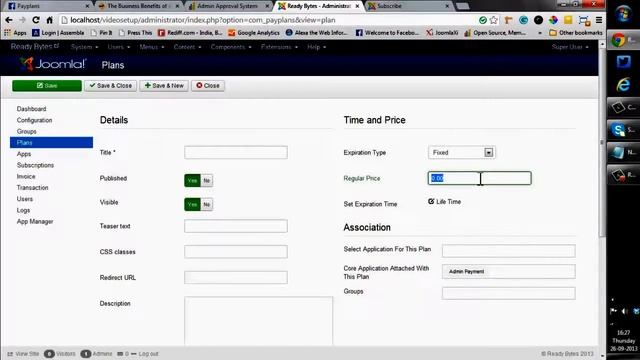This screenshot has height=360, width=640.
Task: Open Subscriptions in the sidebar
Action: coord(35,165)
